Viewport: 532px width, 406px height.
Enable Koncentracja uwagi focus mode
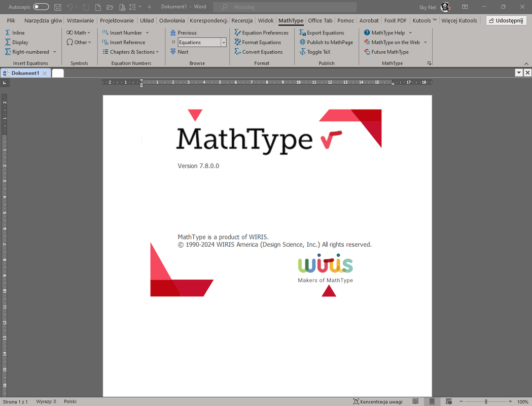tap(378, 401)
